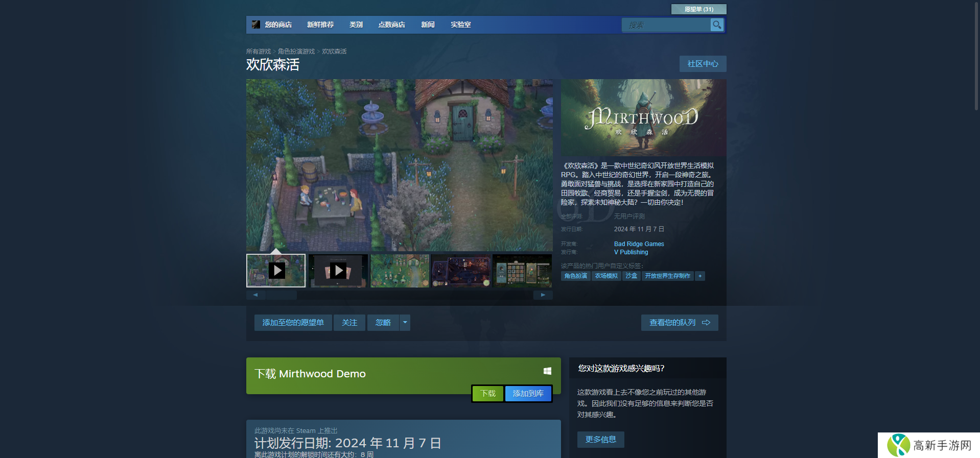Toggle 关注 for this game
Screen dimensions: 980x458
click(349, 323)
